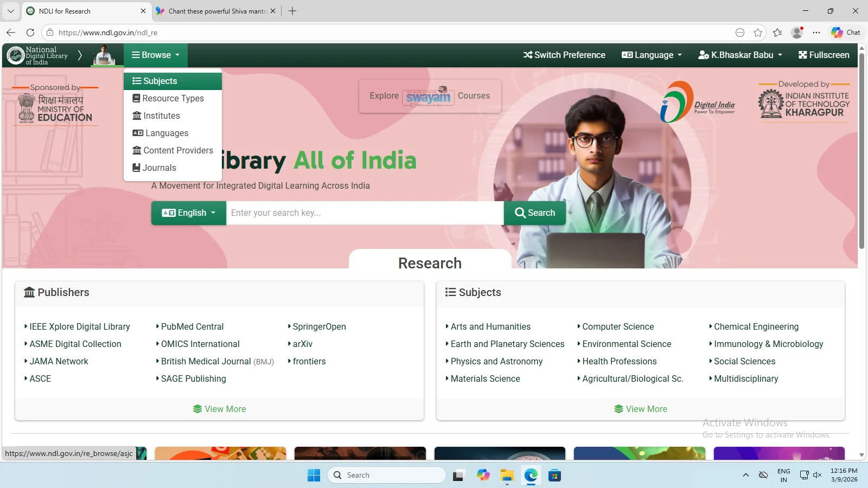Open the IEEE Xplore Digital Library link
This screenshot has height=488, width=868.
coord(80,326)
